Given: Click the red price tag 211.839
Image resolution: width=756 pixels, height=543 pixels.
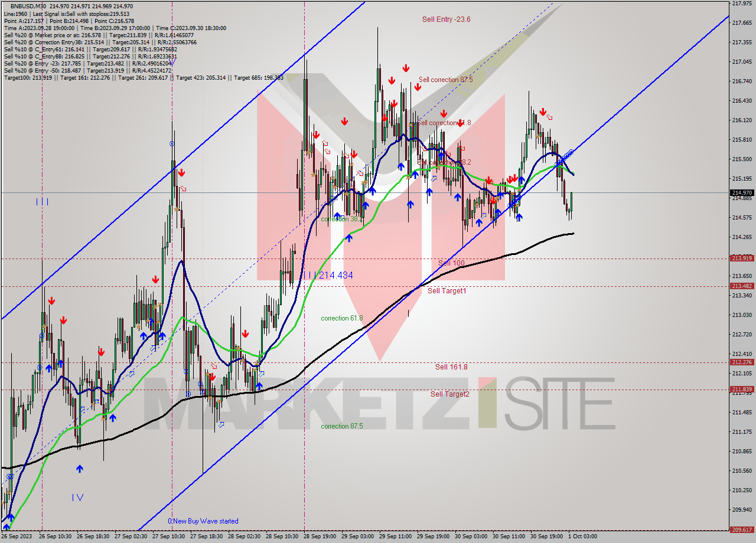Looking at the screenshot, I should (x=742, y=389).
